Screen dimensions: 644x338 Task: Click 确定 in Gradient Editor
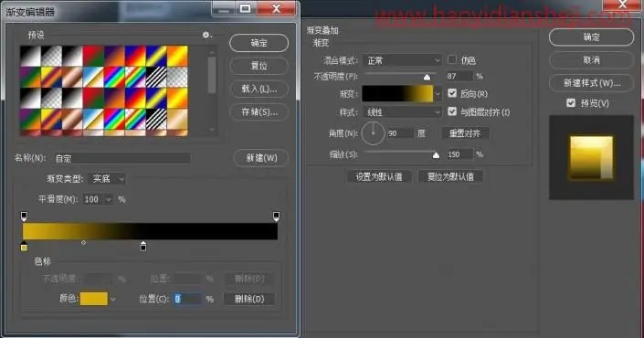tap(259, 43)
